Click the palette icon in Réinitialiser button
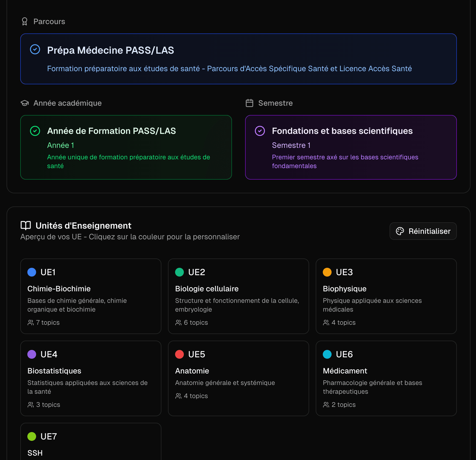Image resolution: width=476 pixels, height=460 pixels. click(x=400, y=231)
